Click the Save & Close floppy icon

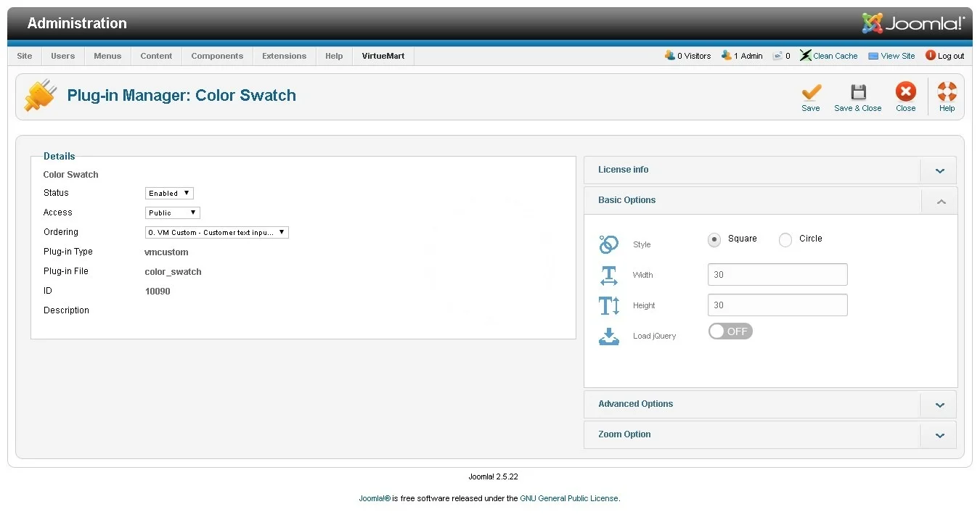click(858, 92)
